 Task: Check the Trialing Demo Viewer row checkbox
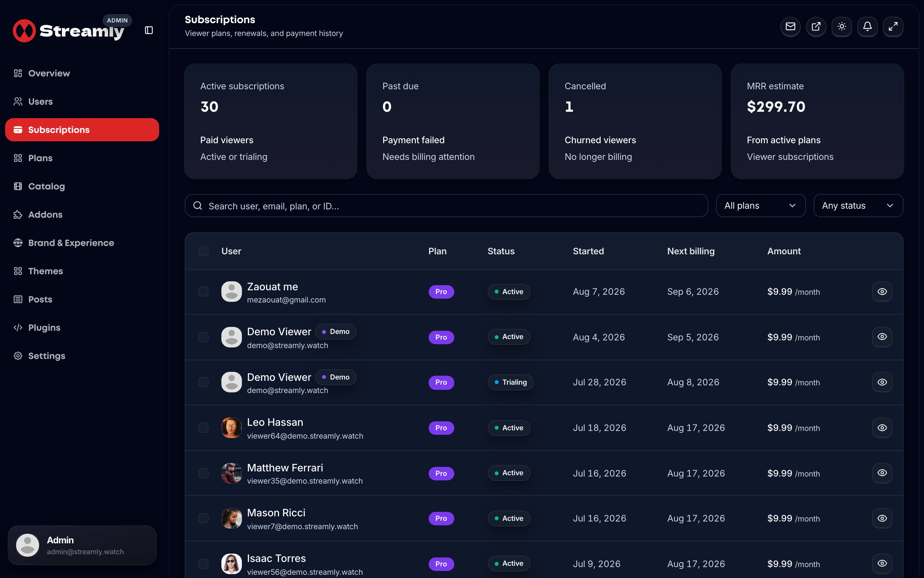[203, 382]
